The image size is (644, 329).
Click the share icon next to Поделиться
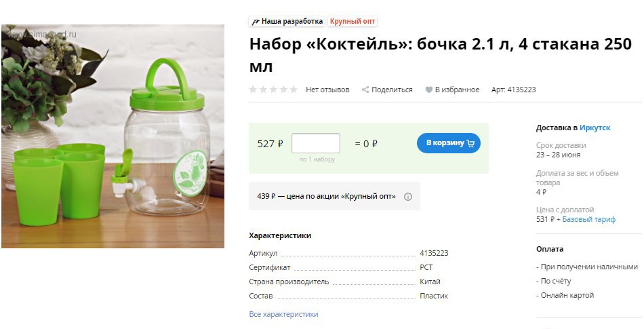[x=365, y=90]
